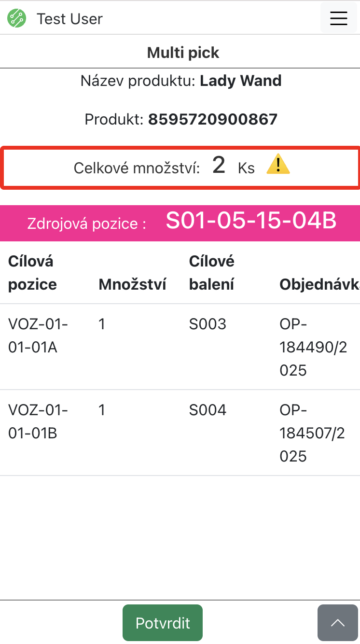This screenshot has height=644, width=360.
Task: Click the warning icon next to quantity
Action: pos(278,165)
